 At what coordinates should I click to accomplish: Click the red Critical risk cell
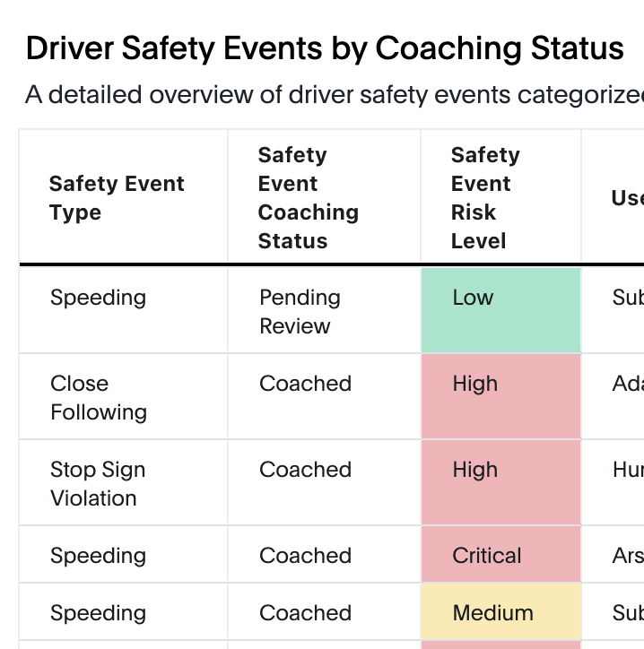[x=500, y=555]
